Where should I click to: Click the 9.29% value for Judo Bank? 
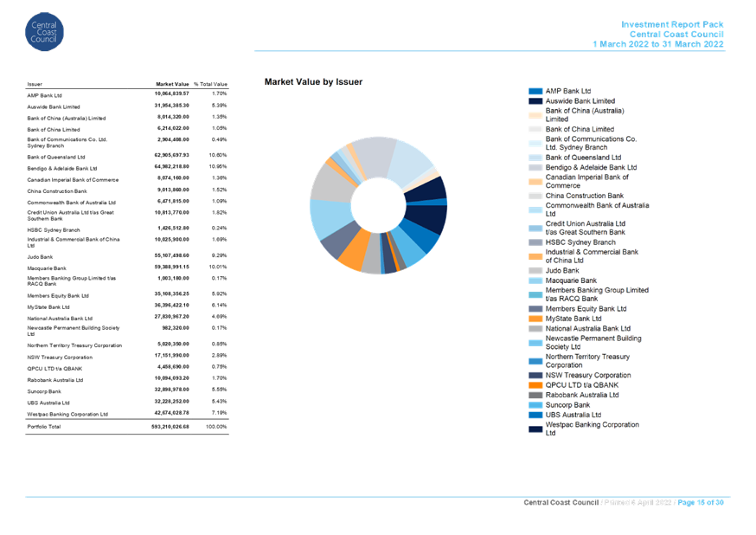point(220,255)
